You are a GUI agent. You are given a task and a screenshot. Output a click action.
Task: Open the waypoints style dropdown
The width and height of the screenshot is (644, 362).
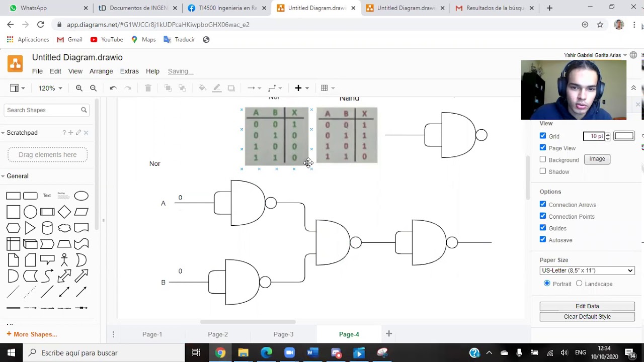pyautogui.click(x=275, y=88)
